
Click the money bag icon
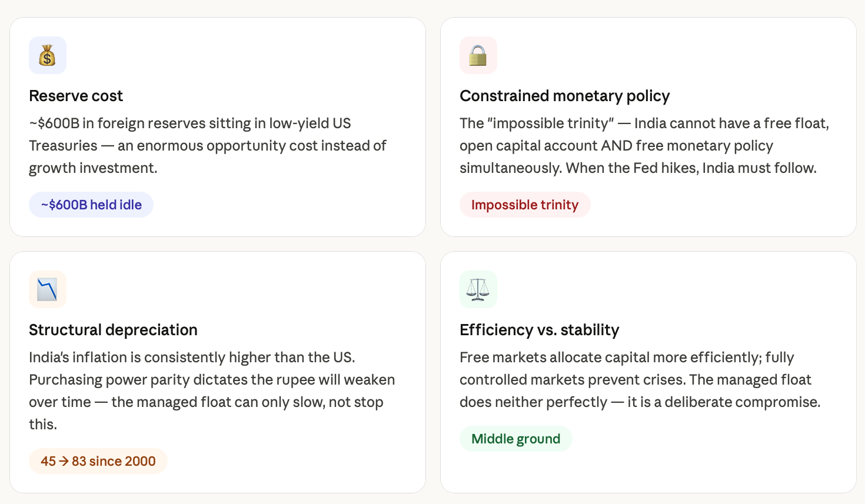(48, 55)
